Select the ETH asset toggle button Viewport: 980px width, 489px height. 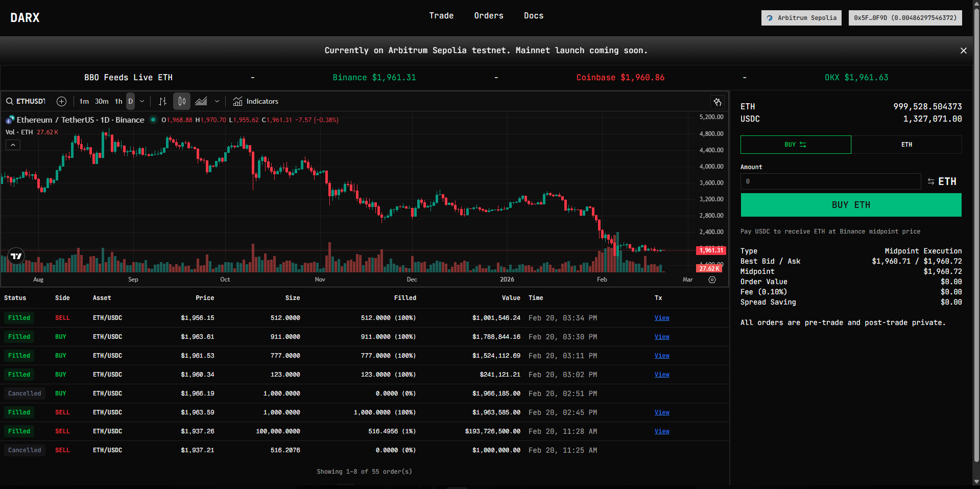point(906,145)
